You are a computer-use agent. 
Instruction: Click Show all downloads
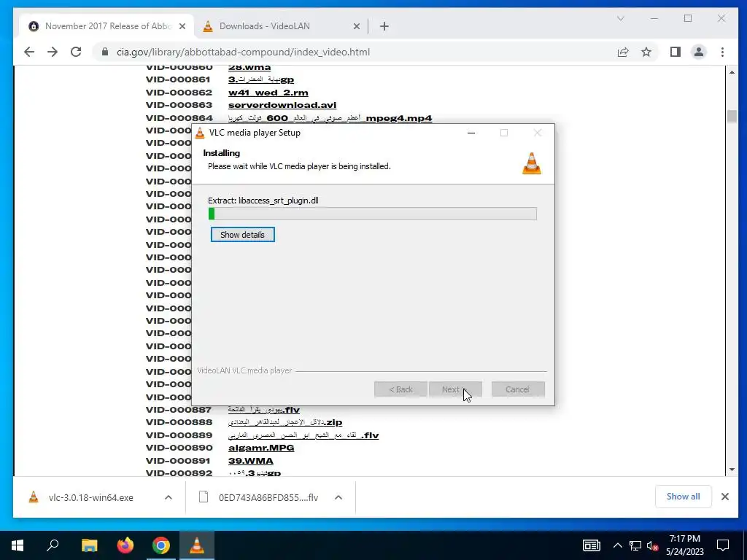tap(683, 496)
